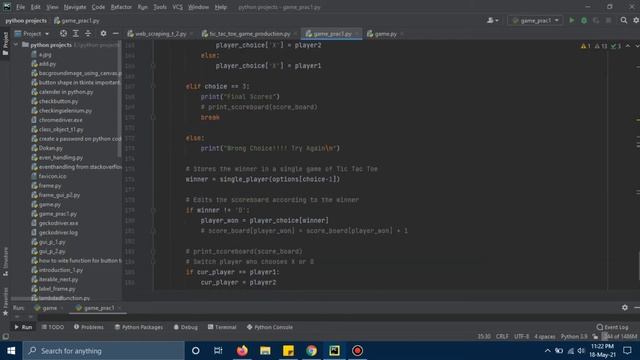Image resolution: width=640 pixels, height=360 pixels.
Task: Click the 4 spaces indent status
Action: (545, 336)
